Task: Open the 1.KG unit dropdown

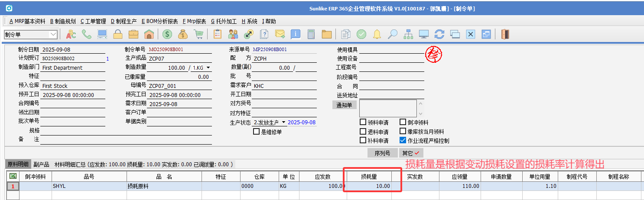Action: tap(208, 68)
